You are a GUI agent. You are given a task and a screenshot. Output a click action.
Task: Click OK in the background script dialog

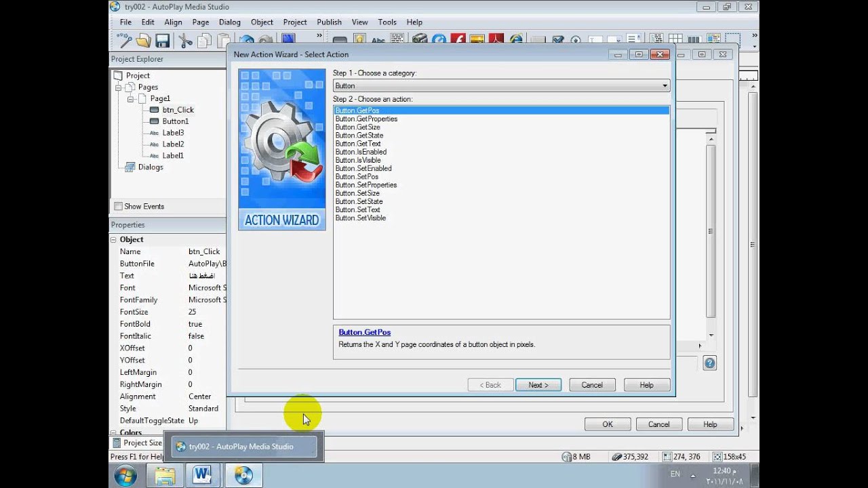[608, 424]
